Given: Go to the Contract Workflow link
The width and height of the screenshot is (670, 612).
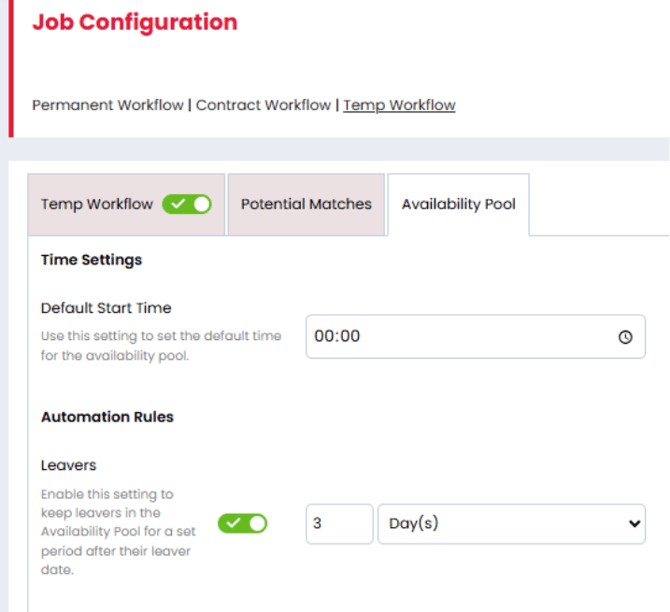Looking at the screenshot, I should click(263, 105).
